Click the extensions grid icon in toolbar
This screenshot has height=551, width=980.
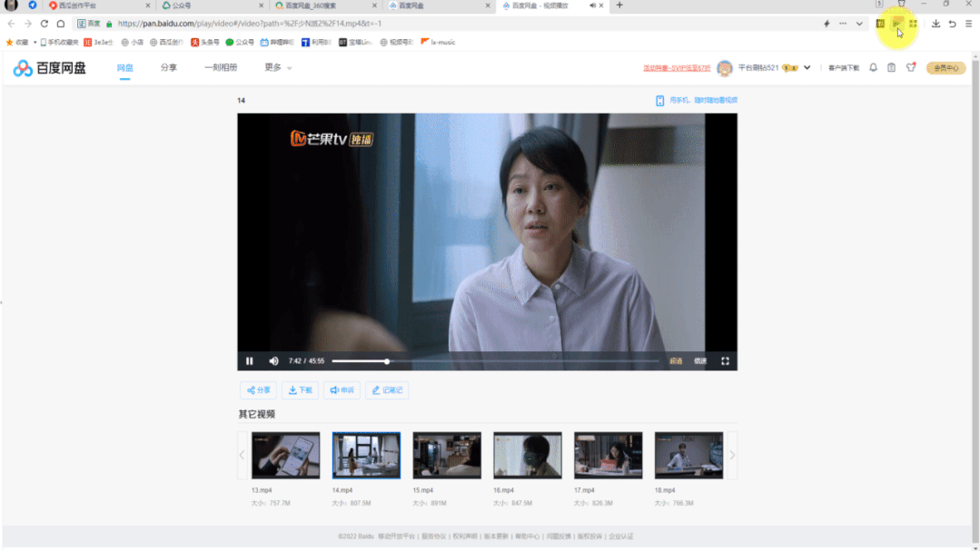(913, 24)
